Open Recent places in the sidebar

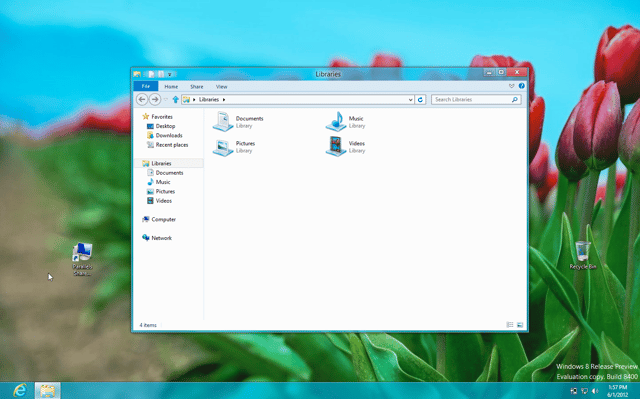(167, 145)
